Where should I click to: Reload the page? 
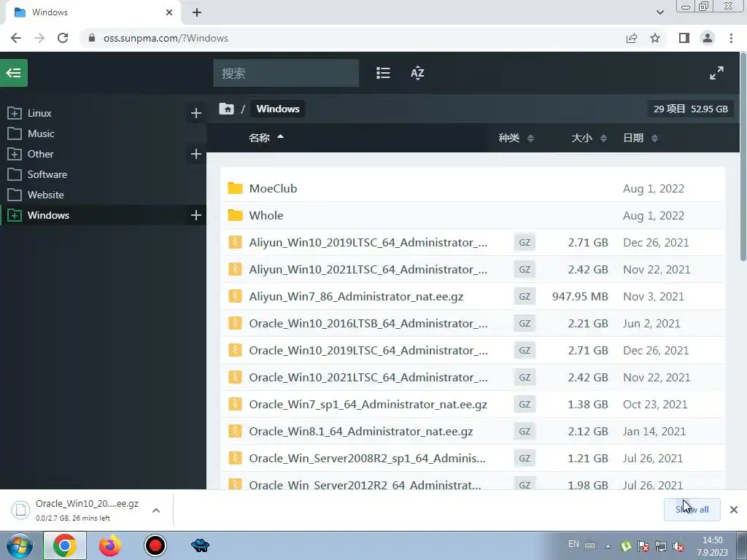coord(63,38)
